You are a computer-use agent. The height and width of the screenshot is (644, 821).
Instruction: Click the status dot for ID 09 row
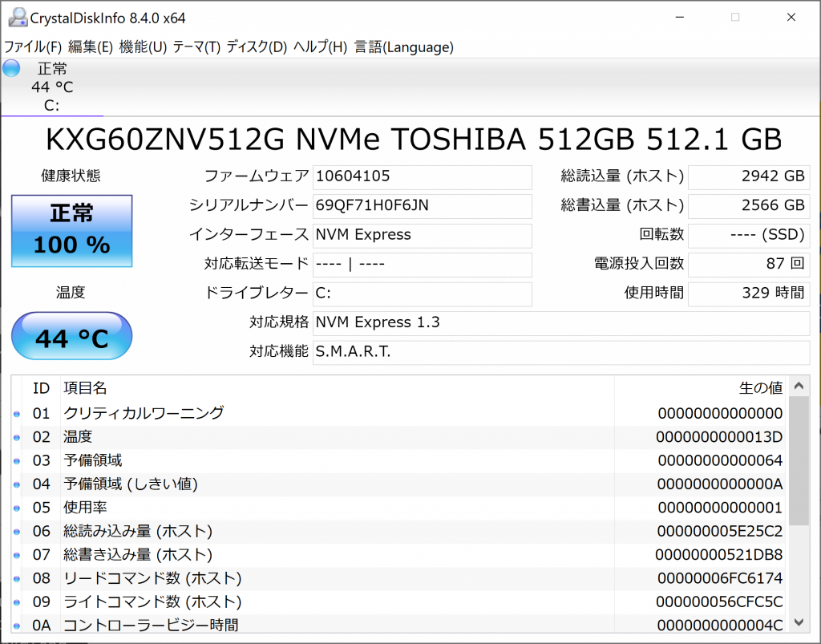tap(17, 602)
